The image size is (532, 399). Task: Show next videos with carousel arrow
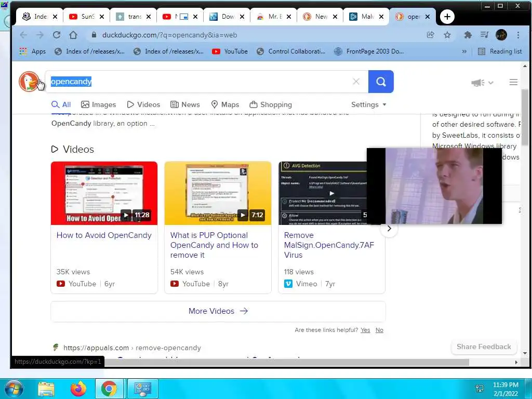pyautogui.click(x=389, y=229)
